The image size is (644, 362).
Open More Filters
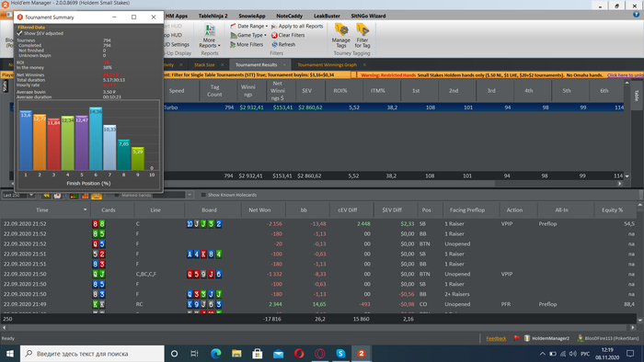pos(247,44)
